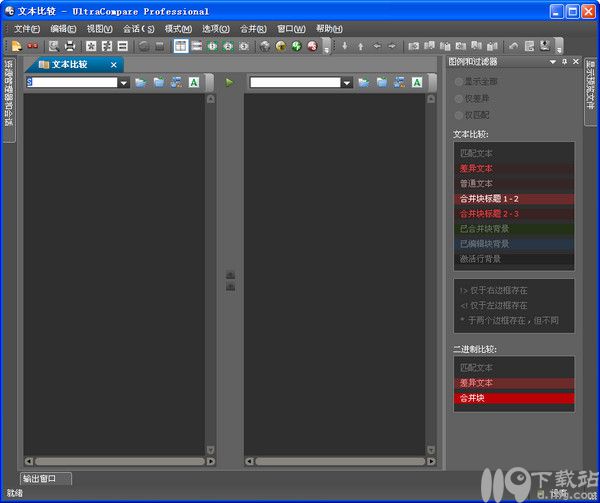
Task: Click the printer icon in toolbar
Action: 70,46
